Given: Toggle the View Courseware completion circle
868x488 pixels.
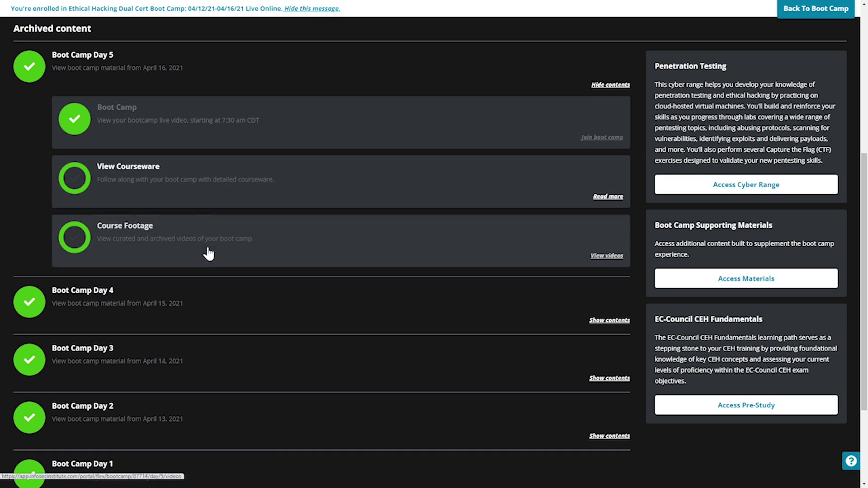Looking at the screenshot, I should (x=75, y=178).
